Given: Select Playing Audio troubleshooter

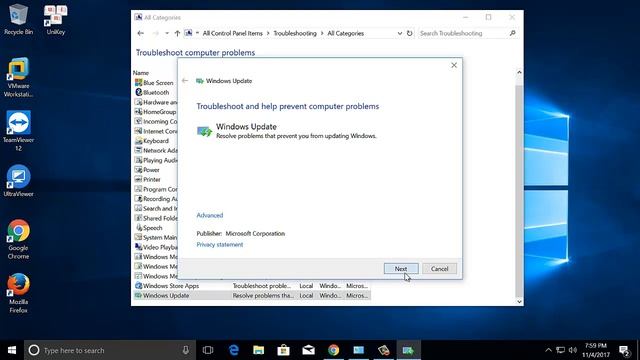Looking at the screenshot, I should pos(156,160).
